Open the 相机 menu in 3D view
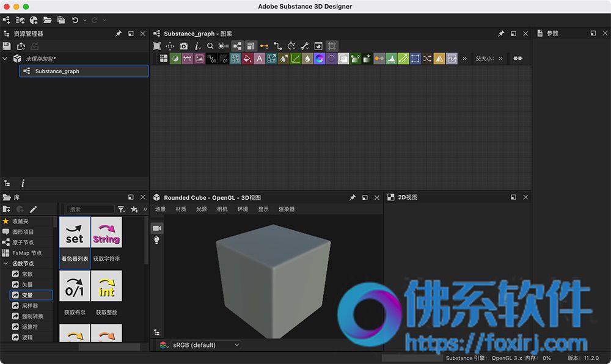611x364 pixels. pos(222,209)
